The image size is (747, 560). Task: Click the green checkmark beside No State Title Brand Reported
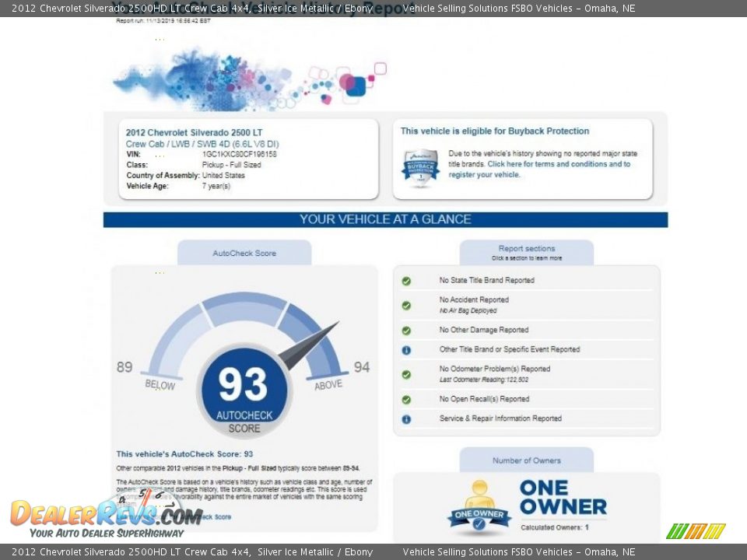coord(406,281)
